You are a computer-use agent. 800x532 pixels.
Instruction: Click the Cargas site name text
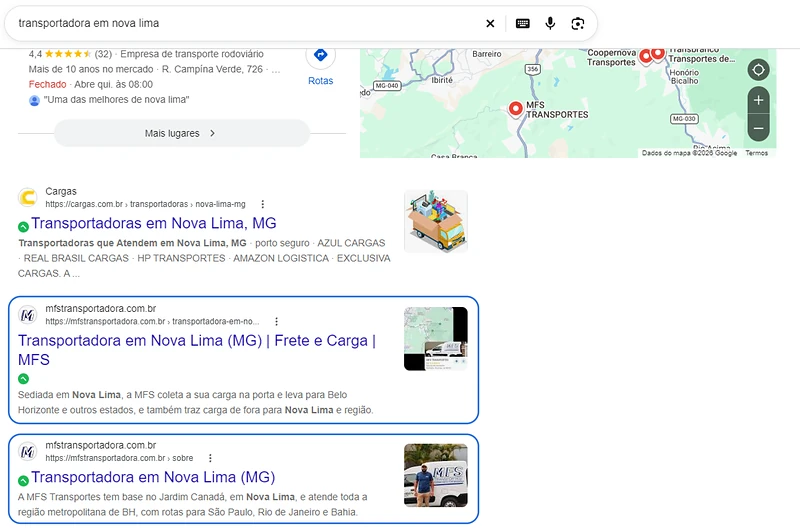[x=61, y=191]
